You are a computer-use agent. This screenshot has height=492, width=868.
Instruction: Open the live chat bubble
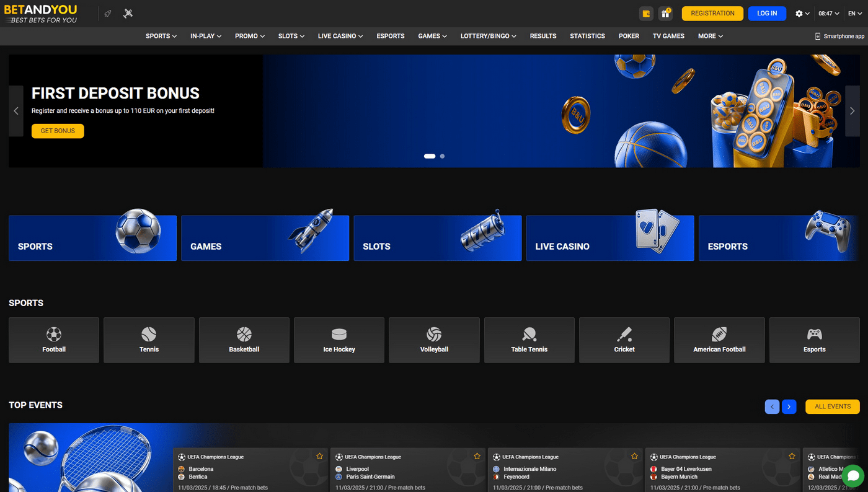tap(852, 476)
